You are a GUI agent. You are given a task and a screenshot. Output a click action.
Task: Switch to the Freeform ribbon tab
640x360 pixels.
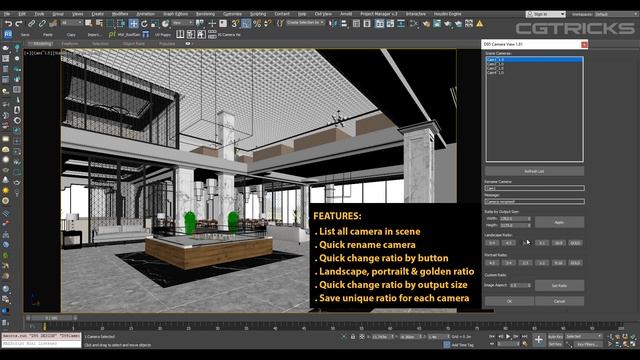click(x=70, y=44)
